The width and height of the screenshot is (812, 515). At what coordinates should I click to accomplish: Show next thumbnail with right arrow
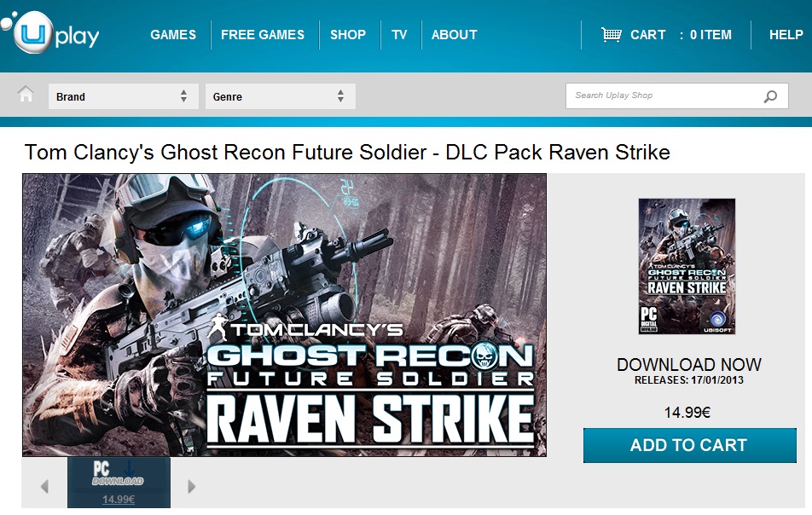click(192, 486)
